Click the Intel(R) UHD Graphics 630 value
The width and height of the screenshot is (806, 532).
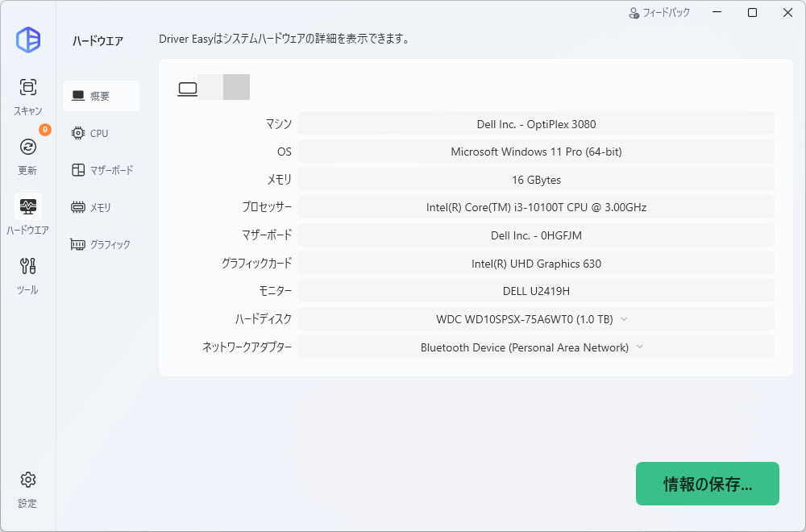536,264
